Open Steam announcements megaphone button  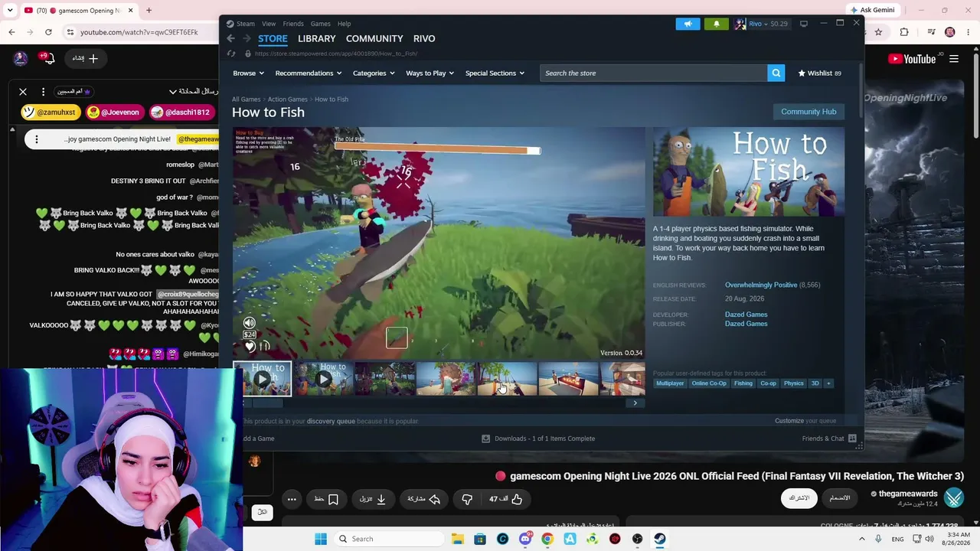[x=688, y=24]
